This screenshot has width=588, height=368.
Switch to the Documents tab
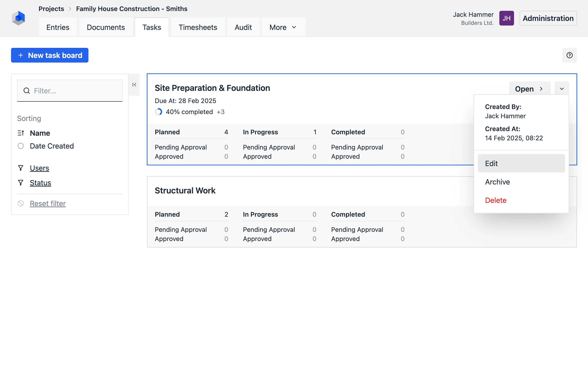106,27
